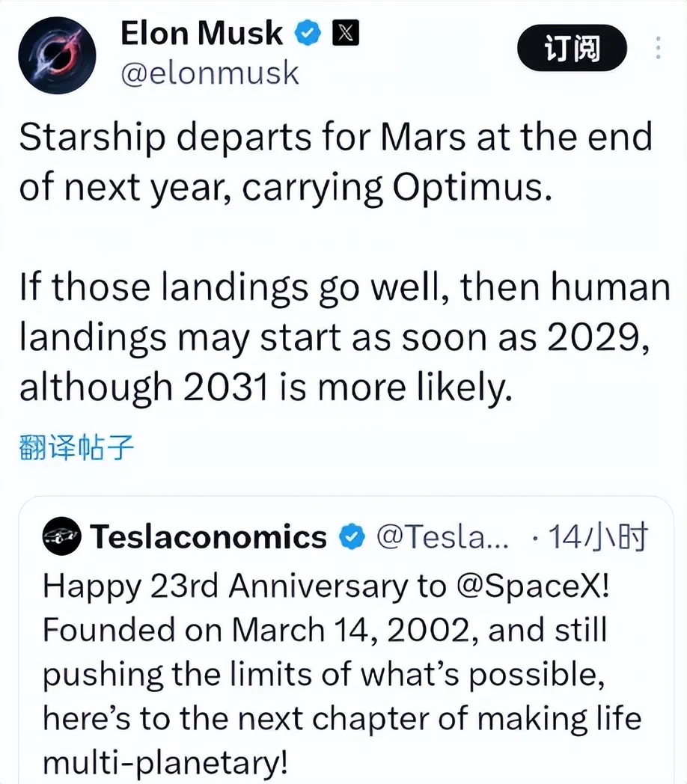687x784 pixels.
Task: Click Teslaconomics verified checkmark badge
Action: tap(352, 536)
